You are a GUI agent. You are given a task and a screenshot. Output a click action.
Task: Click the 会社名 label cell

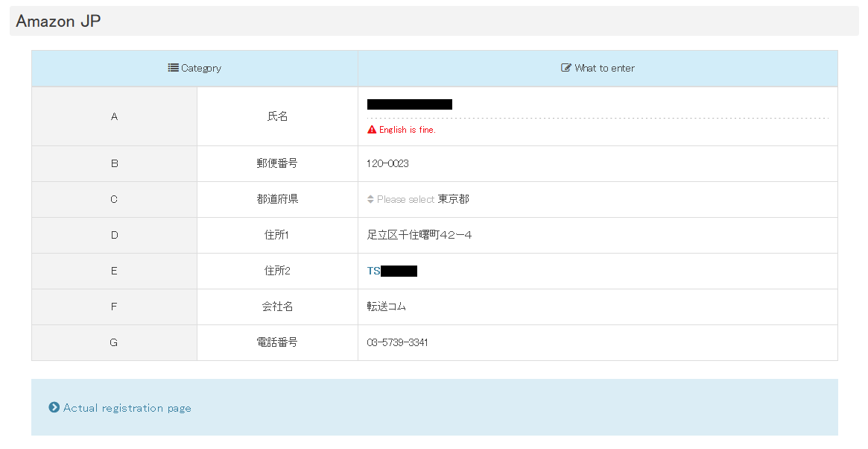277,307
